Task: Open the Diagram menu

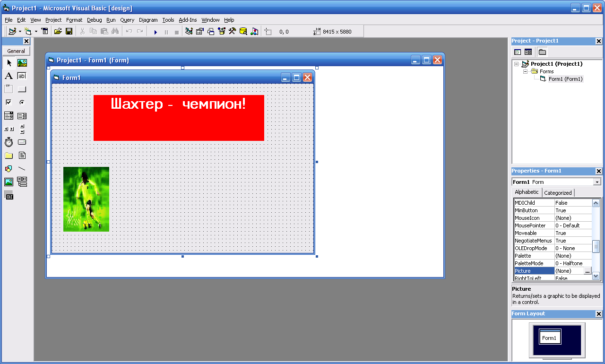Action: tap(148, 20)
